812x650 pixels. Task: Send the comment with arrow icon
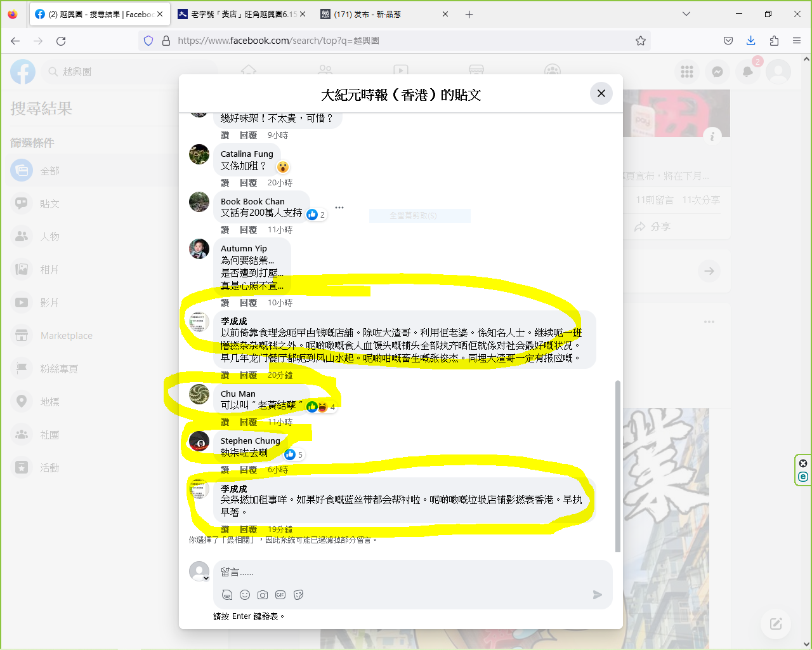coord(597,595)
